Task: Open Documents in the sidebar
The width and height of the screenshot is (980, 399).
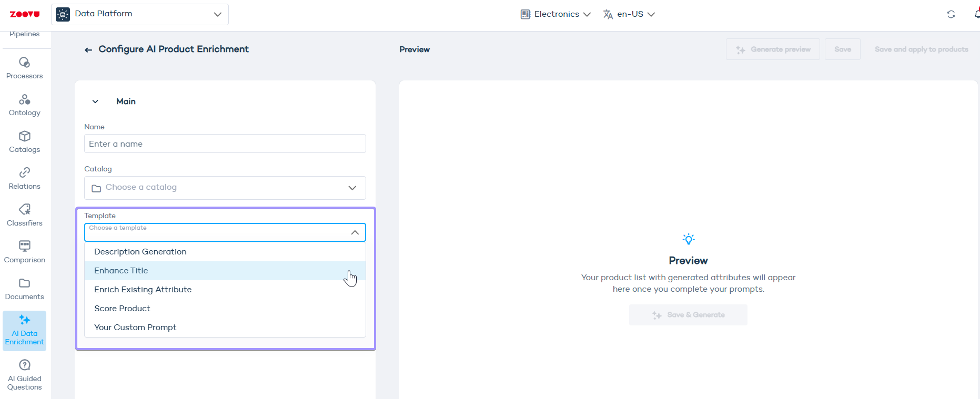Action: point(24,289)
